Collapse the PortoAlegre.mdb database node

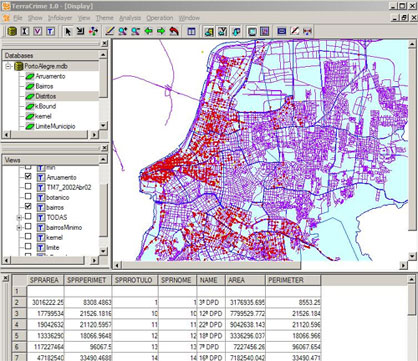pyautogui.click(x=8, y=66)
